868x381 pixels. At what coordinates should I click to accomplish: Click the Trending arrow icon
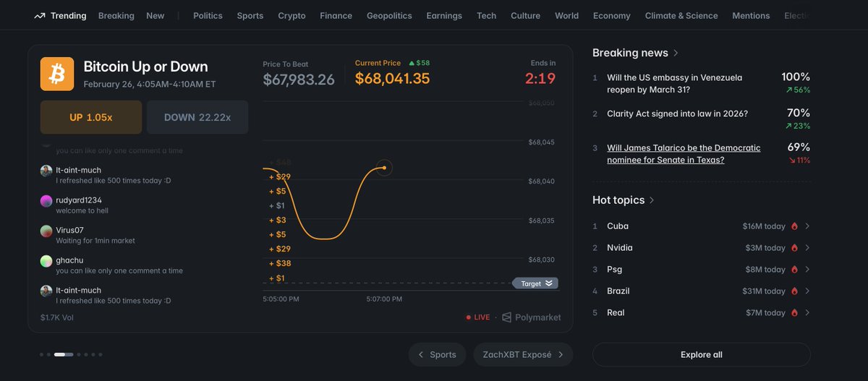point(39,16)
